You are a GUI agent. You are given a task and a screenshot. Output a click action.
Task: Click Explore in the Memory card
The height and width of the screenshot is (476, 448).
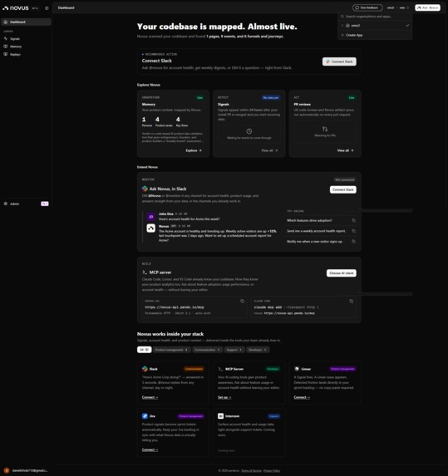click(x=194, y=150)
